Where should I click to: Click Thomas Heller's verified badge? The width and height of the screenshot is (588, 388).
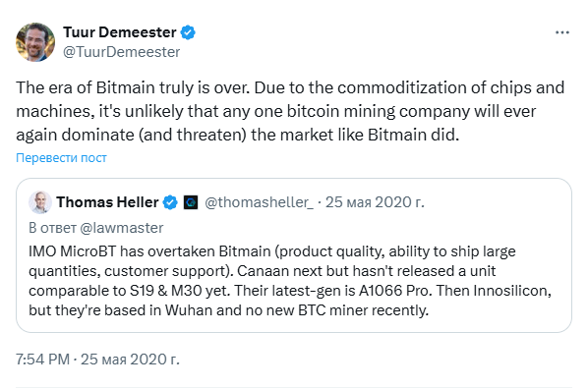(170, 202)
